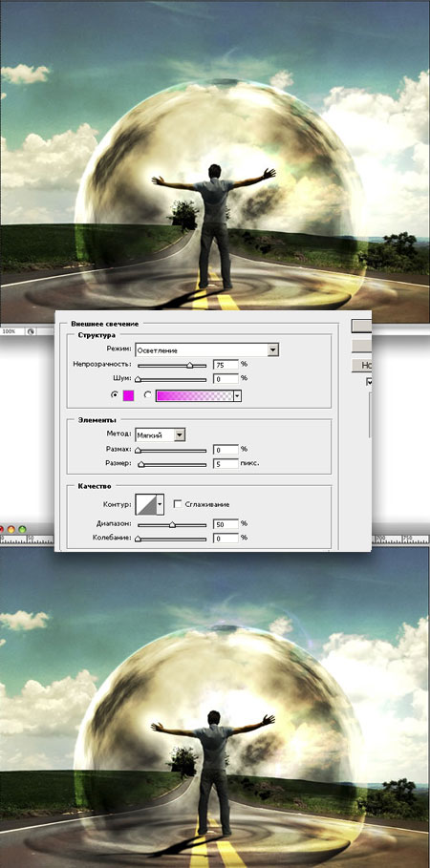
Task: Expand the Контур contour picker arrow
Action: click(161, 504)
